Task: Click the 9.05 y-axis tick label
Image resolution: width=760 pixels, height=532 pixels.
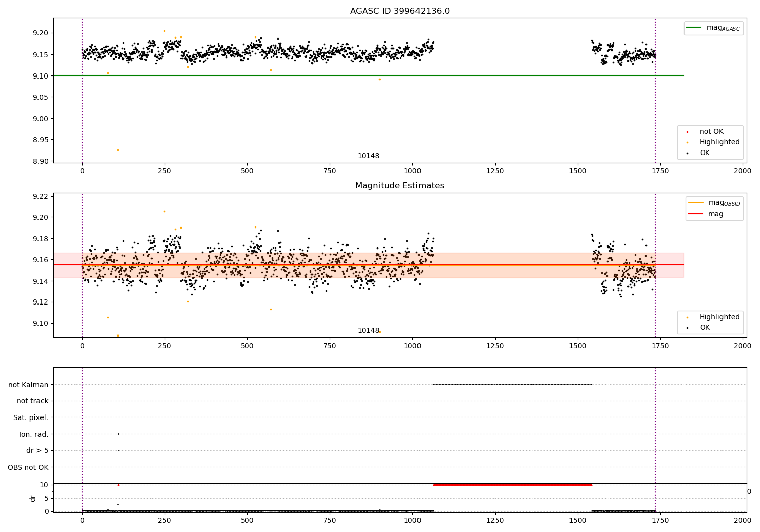Action: pyautogui.click(x=40, y=97)
